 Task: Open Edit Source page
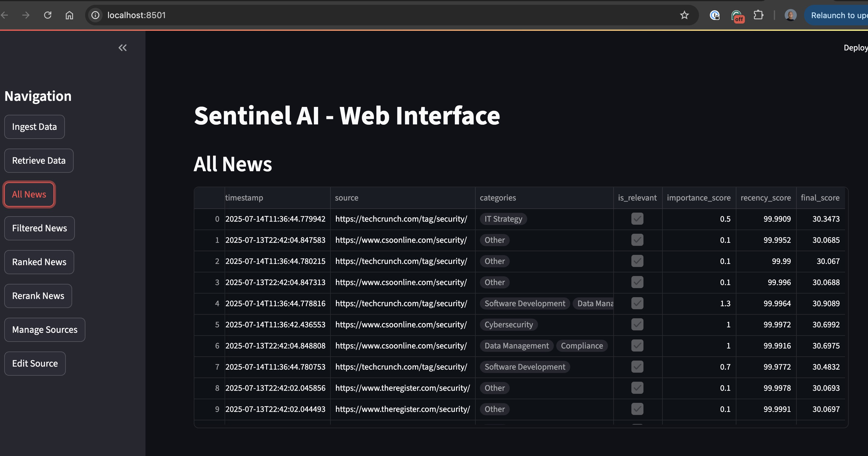tap(35, 364)
